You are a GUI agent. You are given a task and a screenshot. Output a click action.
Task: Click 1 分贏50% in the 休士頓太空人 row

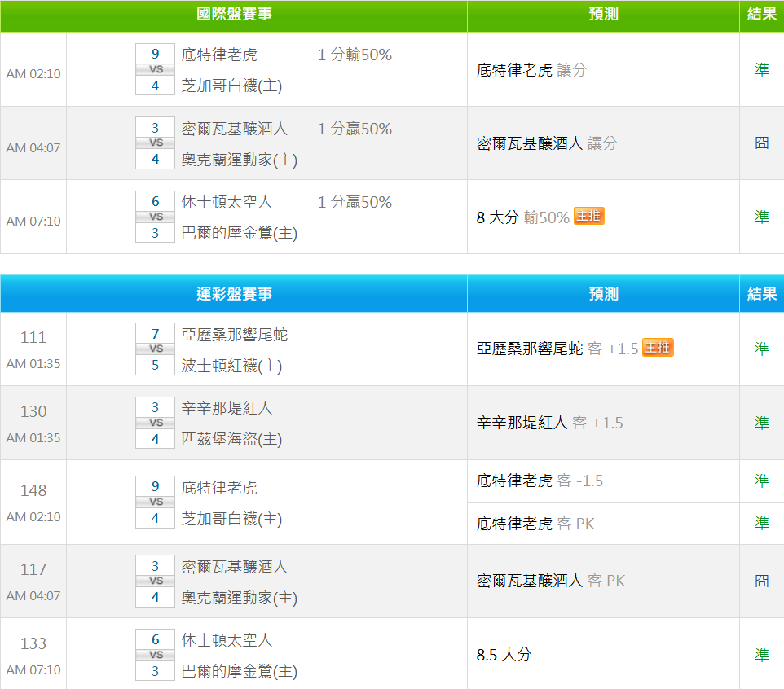[x=355, y=202]
